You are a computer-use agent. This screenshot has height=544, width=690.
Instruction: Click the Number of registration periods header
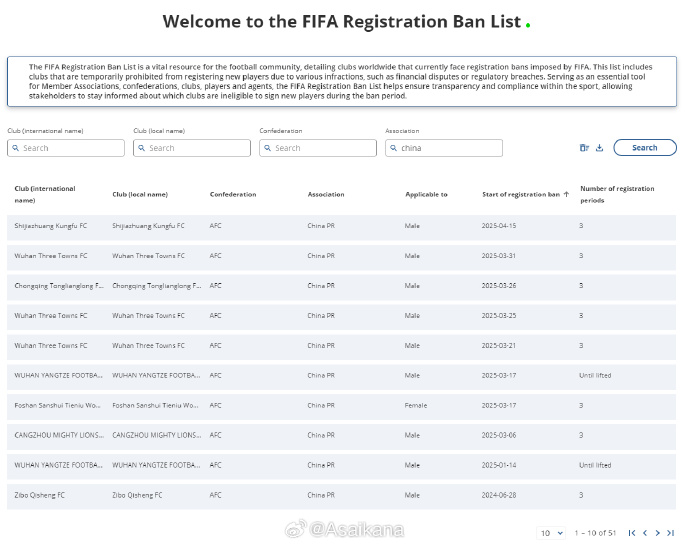click(x=617, y=194)
